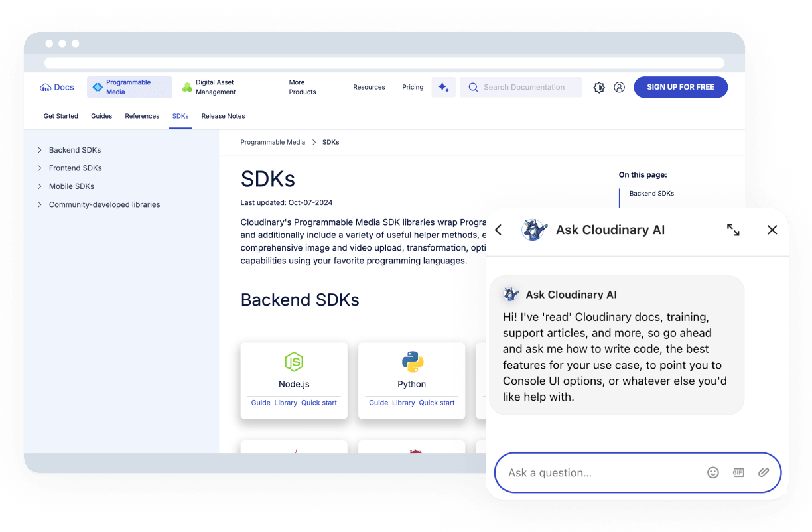Click the emoji picker icon in chat

[713, 472]
